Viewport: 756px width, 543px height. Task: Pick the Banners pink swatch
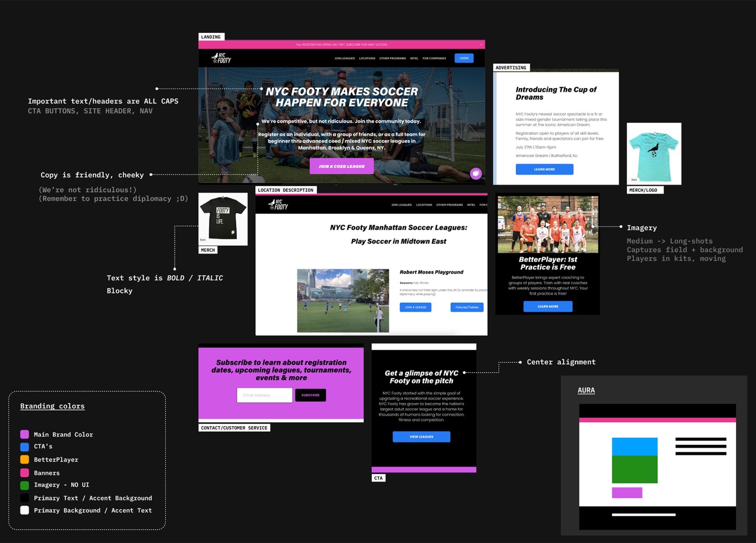pos(25,473)
